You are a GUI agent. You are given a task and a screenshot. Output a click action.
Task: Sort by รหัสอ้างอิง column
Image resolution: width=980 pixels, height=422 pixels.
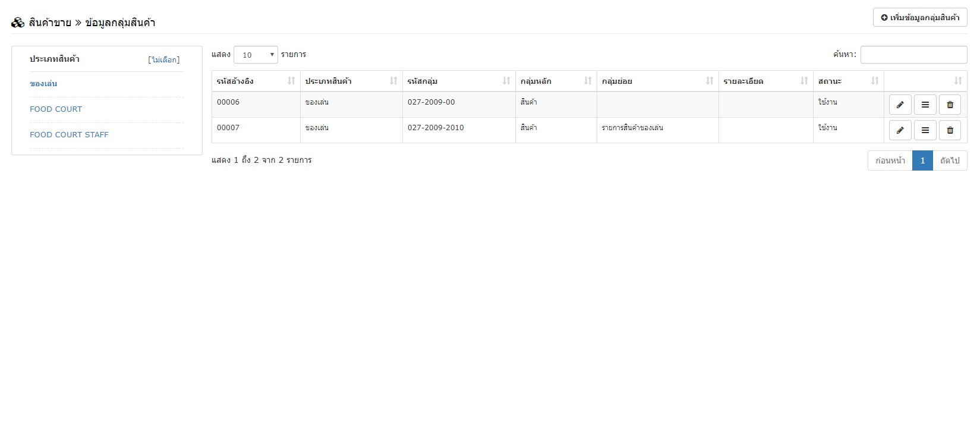click(x=256, y=81)
